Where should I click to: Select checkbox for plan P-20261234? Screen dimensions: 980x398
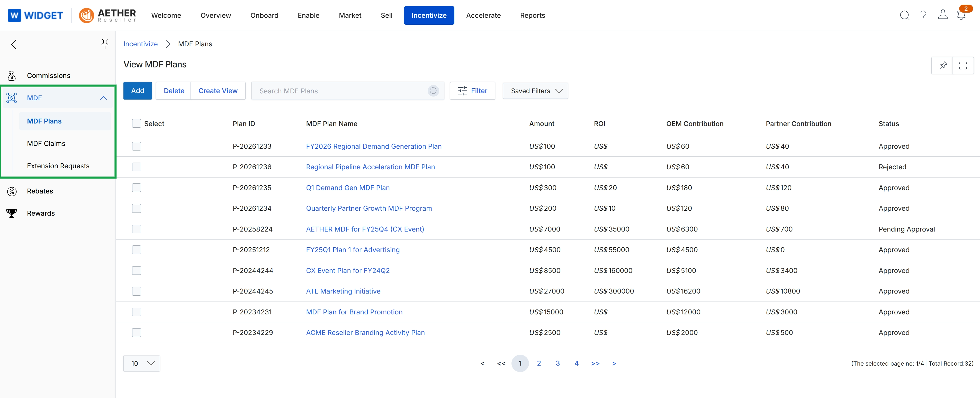pos(136,208)
